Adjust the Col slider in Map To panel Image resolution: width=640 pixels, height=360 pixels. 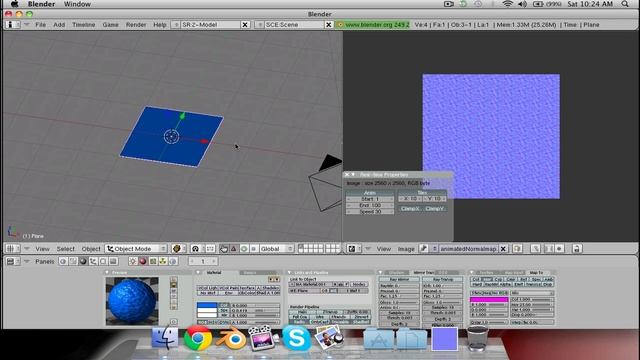532,300
